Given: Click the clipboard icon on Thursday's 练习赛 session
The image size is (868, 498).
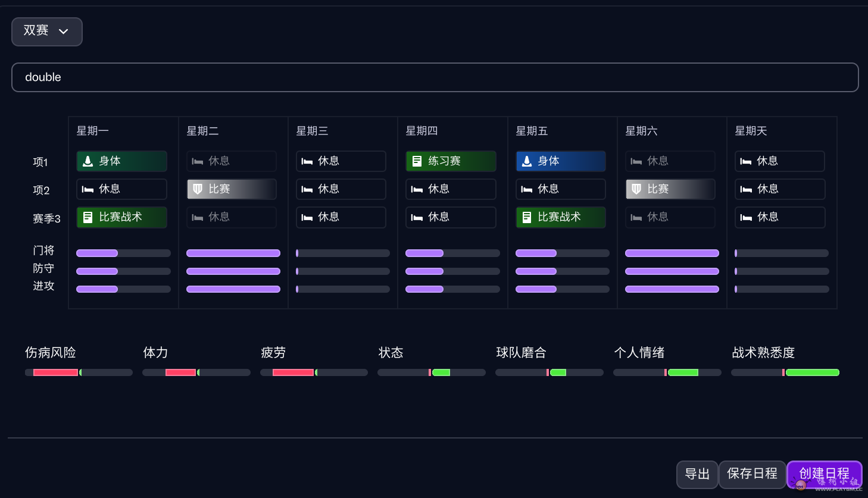Looking at the screenshot, I should pyautogui.click(x=417, y=161).
